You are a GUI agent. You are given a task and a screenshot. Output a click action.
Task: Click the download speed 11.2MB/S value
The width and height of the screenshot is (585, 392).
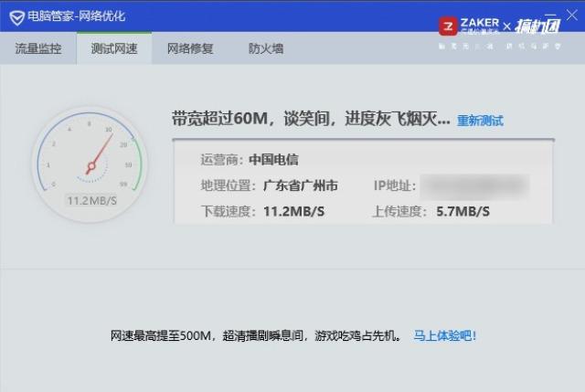click(x=294, y=211)
